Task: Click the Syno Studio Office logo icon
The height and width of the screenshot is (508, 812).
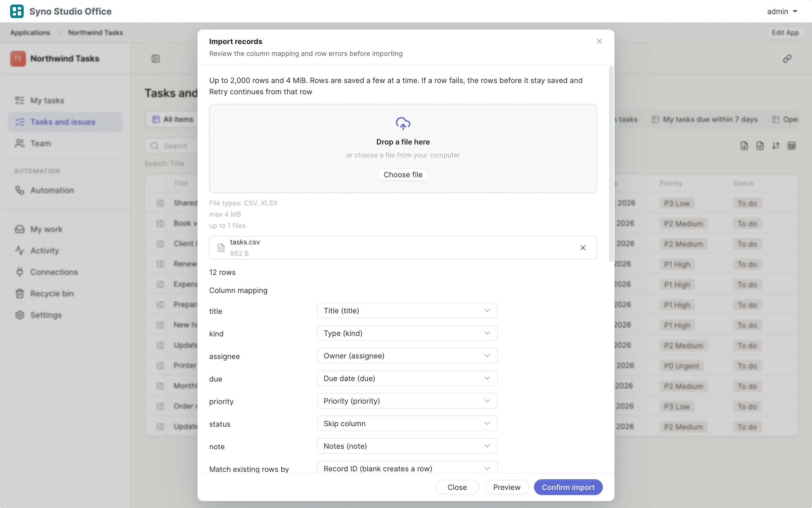Action: pos(17,11)
